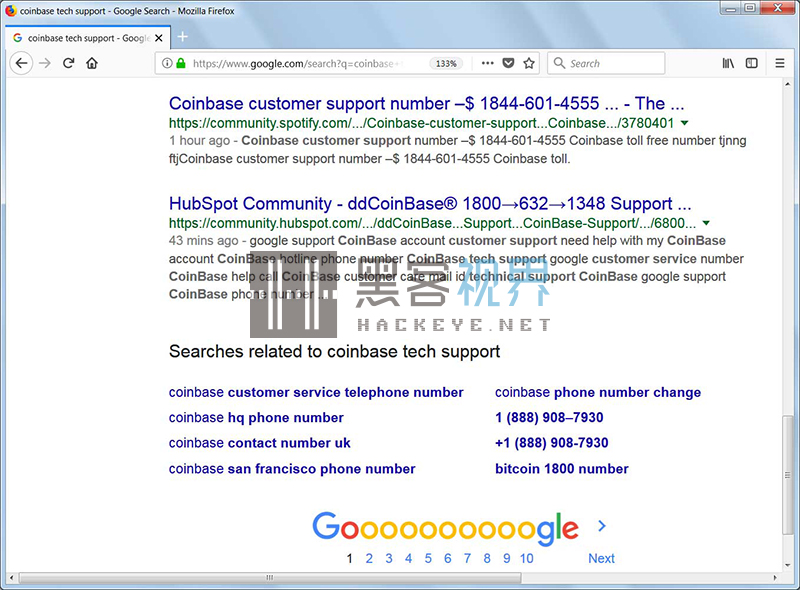Minimize the Firefox window
The image size is (800, 590).
tap(731, 8)
